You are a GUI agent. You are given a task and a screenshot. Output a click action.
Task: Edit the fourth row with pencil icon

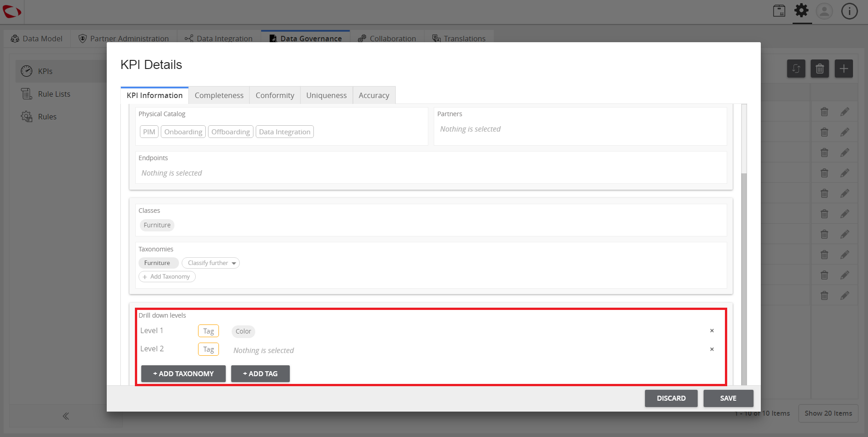[x=845, y=173]
